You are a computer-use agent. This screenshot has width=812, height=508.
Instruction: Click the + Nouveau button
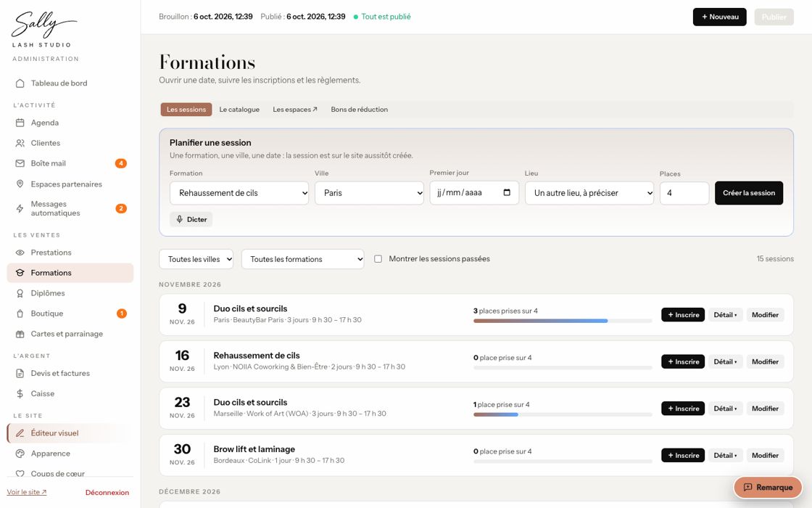tap(720, 17)
